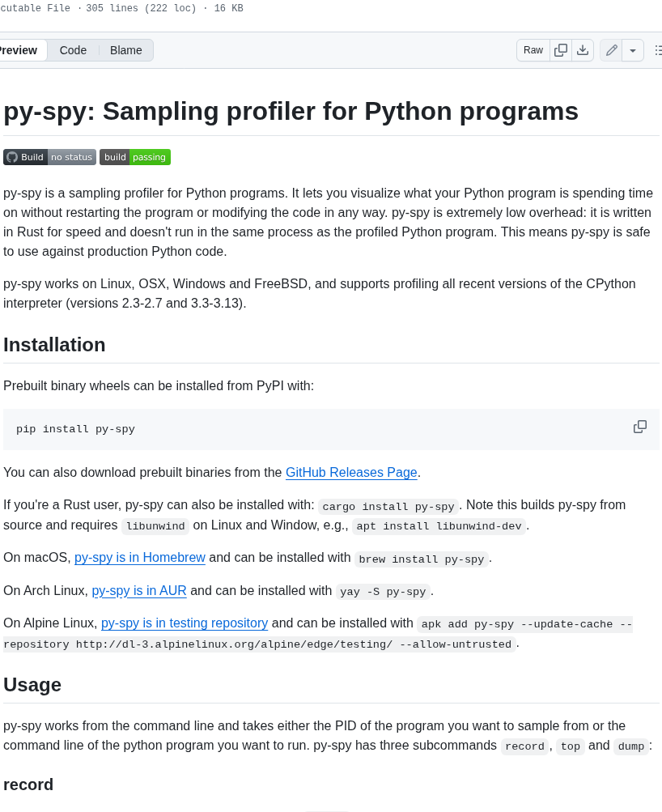Edit the file with the pencil icon
The image size is (662, 812).
pos(611,49)
